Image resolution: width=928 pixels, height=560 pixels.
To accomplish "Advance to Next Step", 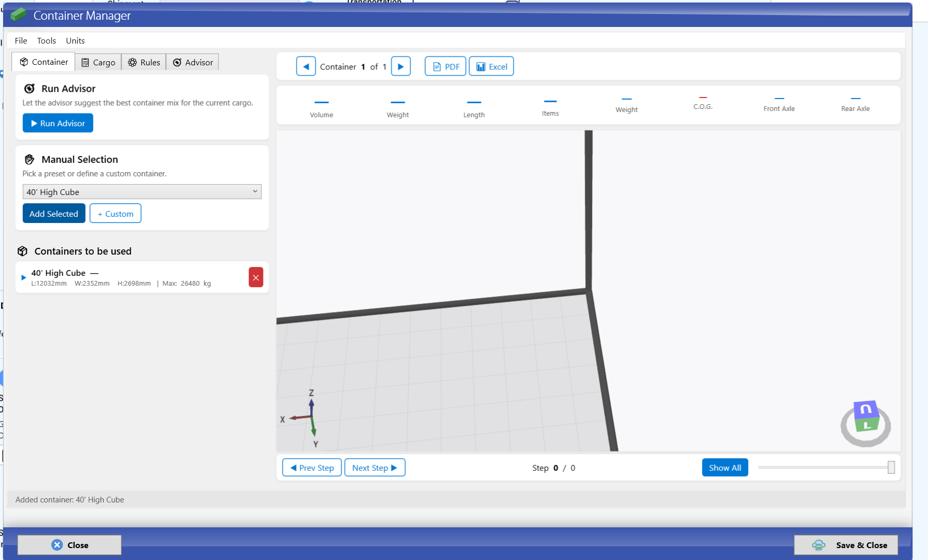I will pyautogui.click(x=375, y=468).
